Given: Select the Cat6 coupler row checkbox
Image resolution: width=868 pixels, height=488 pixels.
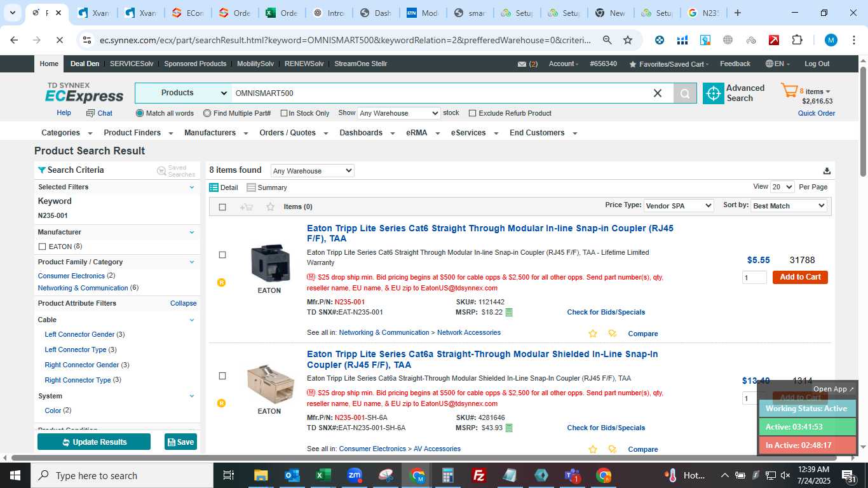Looking at the screenshot, I should 222,255.
